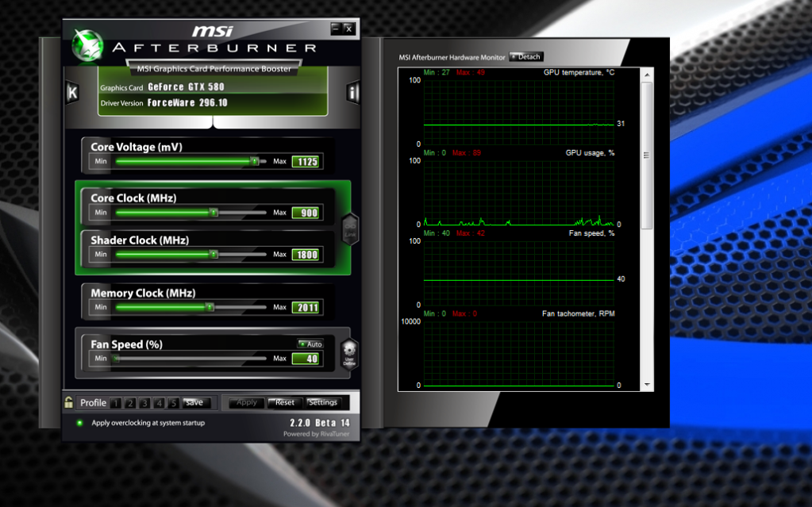Click the monitor scrollbar down arrow
The image size is (812, 507).
pos(647,385)
